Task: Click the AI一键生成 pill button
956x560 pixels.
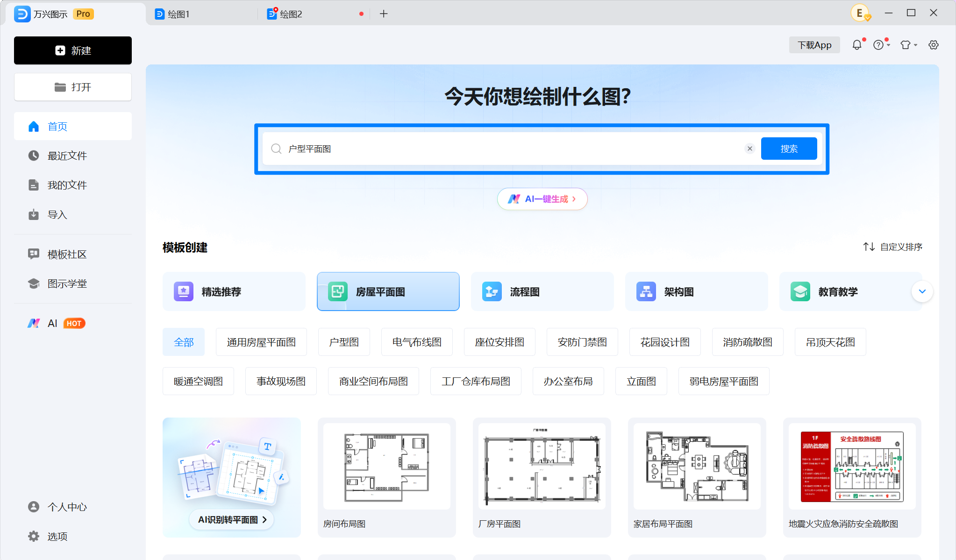Action: [542, 199]
